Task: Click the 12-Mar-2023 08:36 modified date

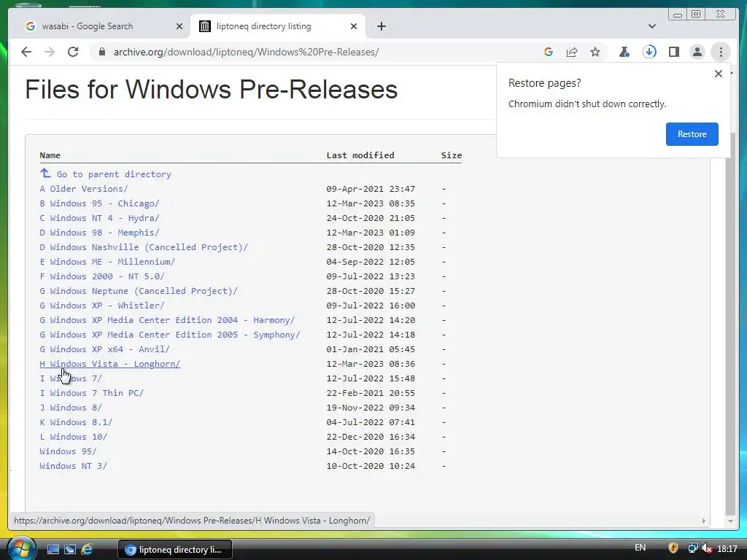Action: click(371, 364)
